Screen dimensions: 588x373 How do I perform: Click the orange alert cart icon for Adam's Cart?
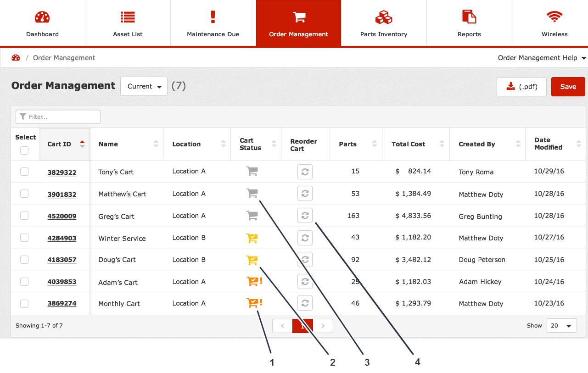pyautogui.click(x=254, y=281)
